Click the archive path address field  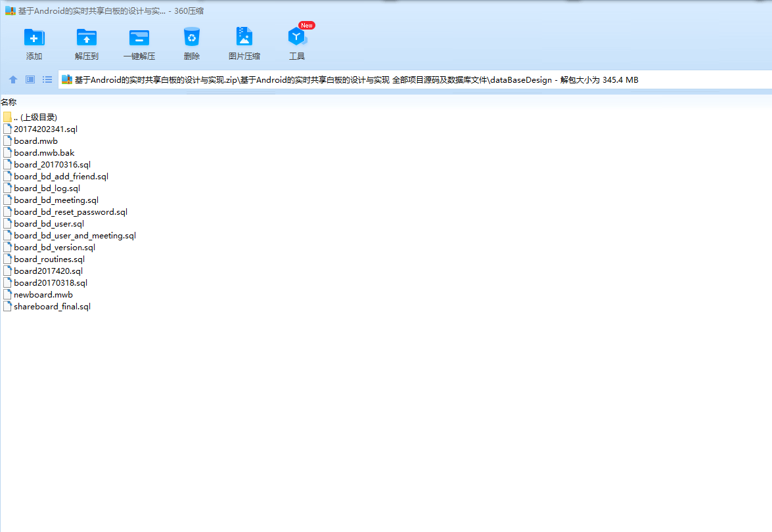(x=415, y=79)
